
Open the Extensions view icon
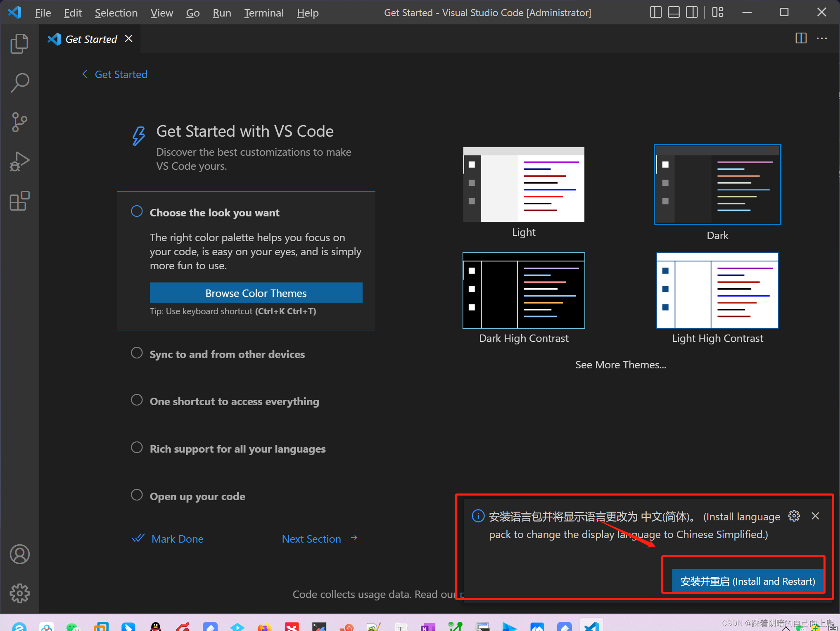(x=19, y=201)
